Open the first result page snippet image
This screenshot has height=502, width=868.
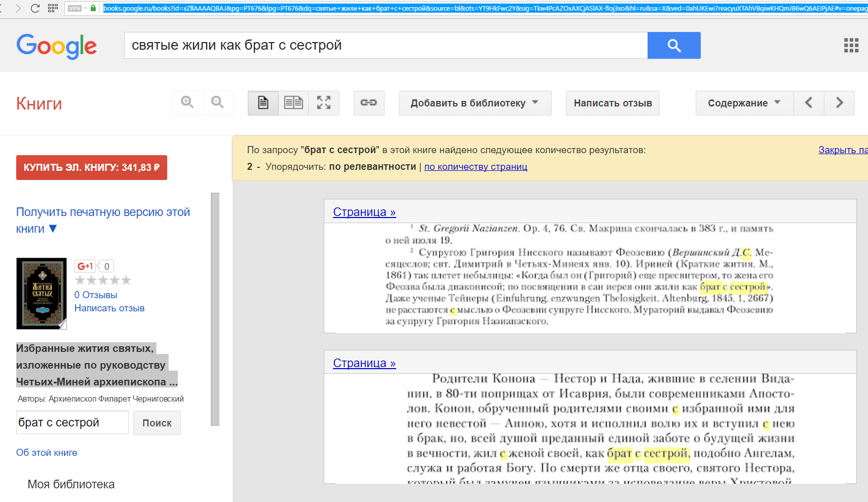coord(590,278)
